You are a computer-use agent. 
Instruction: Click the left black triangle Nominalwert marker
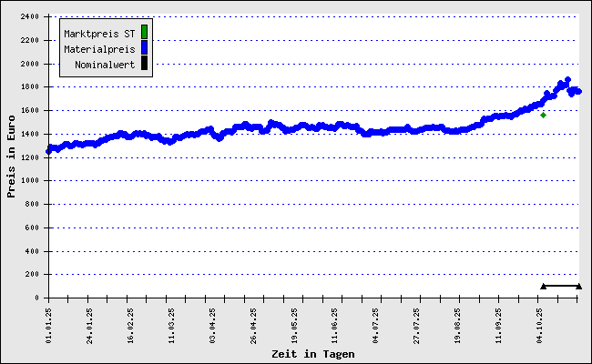pyautogui.click(x=544, y=286)
